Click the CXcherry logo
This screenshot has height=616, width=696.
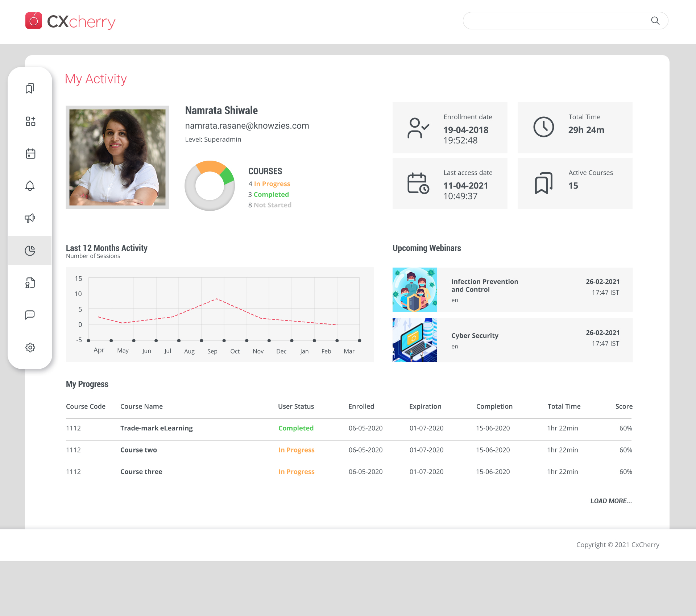point(71,21)
